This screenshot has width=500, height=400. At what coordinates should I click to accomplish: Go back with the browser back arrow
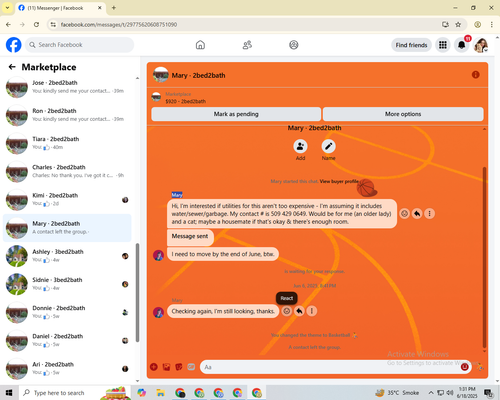pyautogui.click(x=8, y=24)
